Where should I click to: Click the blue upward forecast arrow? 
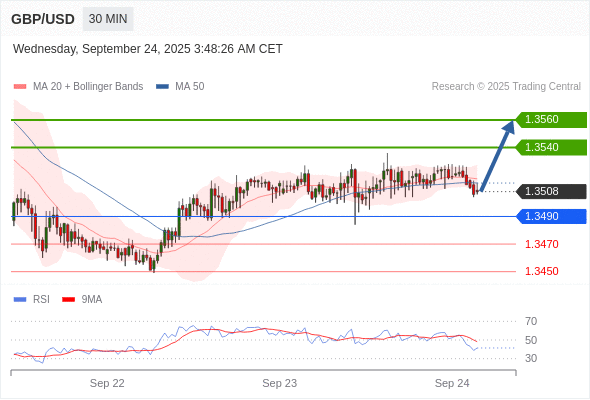497,156
